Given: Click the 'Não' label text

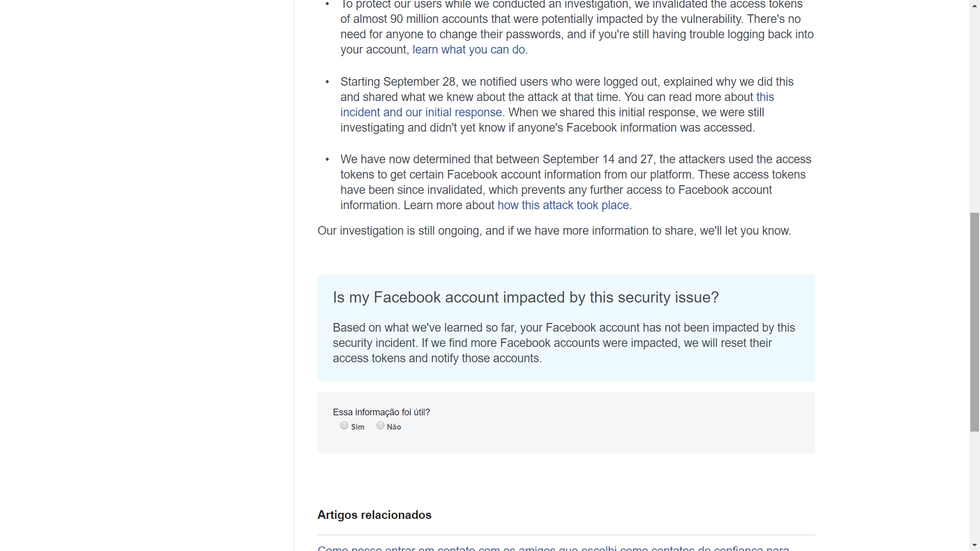Looking at the screenshot, I should [394, 427].
